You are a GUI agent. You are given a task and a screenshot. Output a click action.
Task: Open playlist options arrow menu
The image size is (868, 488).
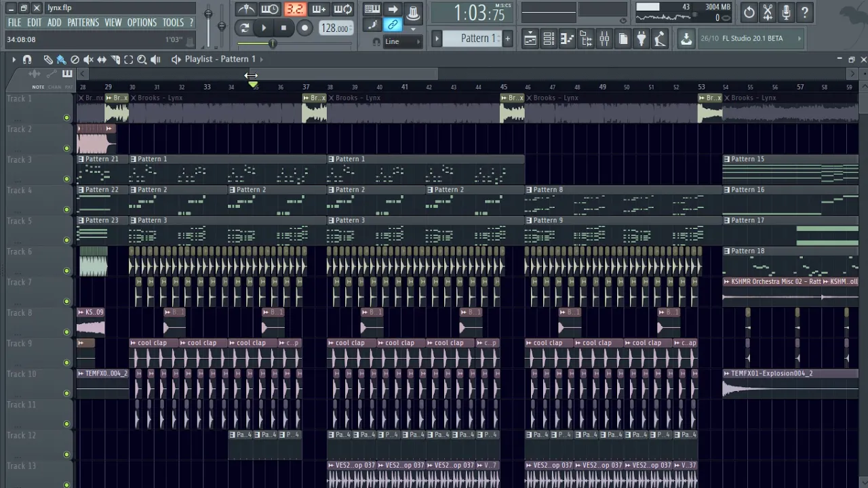tap(14, 60)
